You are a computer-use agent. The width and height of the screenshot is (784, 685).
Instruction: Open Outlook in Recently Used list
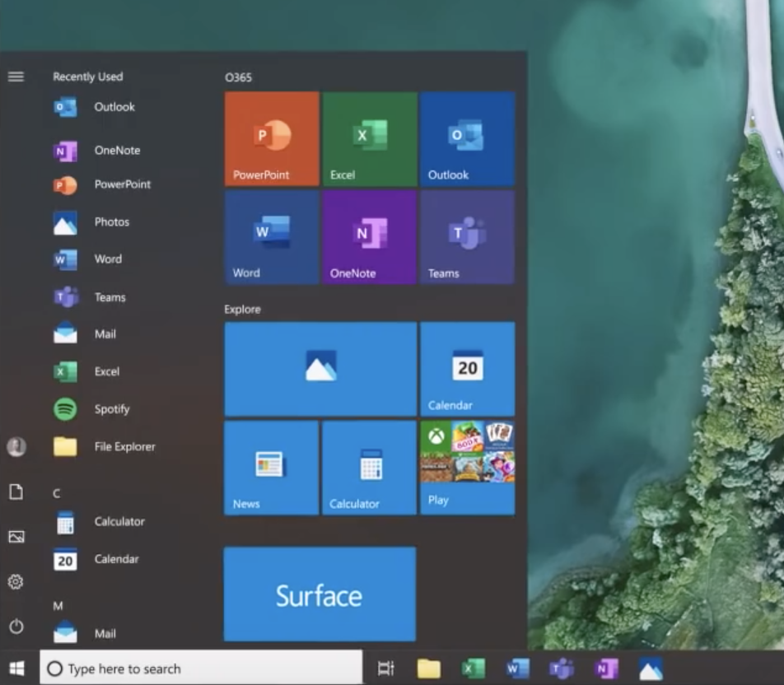coord(95,107)
